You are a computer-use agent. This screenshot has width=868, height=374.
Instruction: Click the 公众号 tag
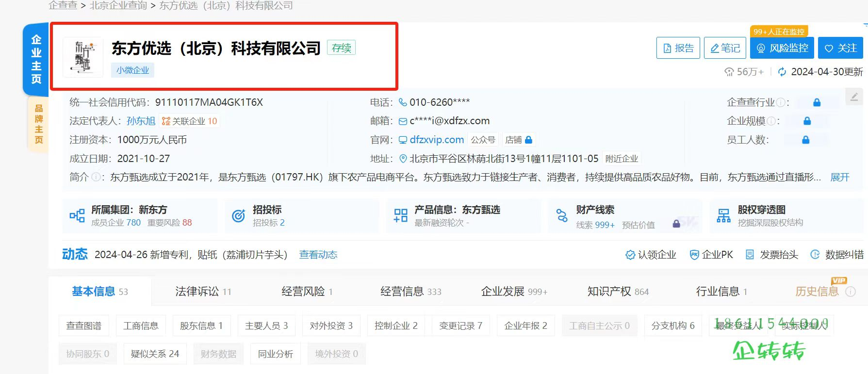pos(483,140)
